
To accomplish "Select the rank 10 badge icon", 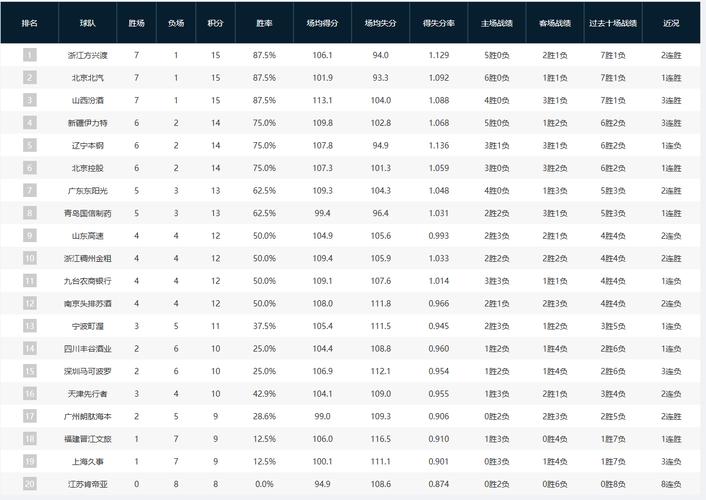I will click(30, 258).
